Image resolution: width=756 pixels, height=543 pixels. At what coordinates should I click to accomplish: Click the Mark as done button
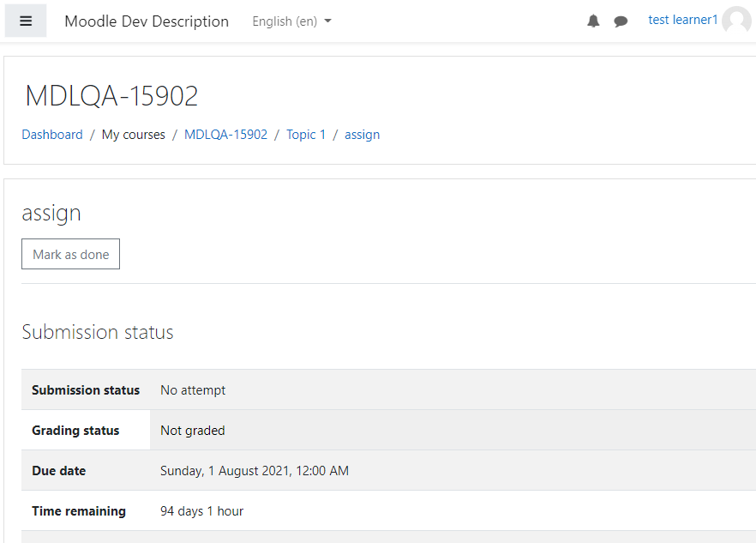click(x=70, y=254)
